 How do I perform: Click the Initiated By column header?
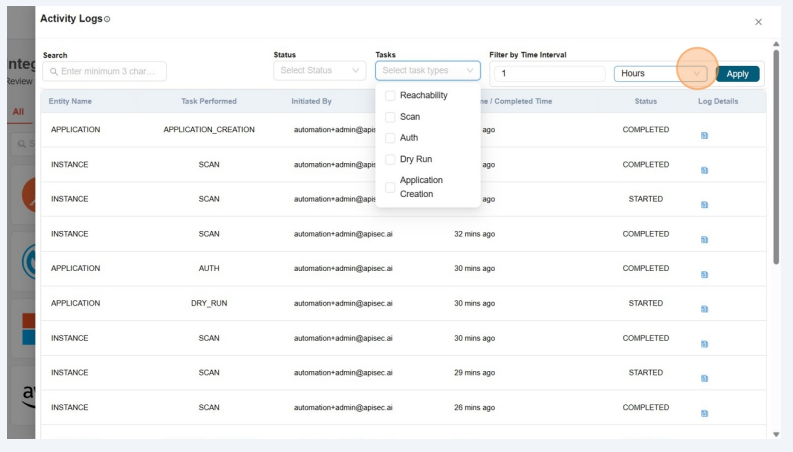tap(311, 101)
